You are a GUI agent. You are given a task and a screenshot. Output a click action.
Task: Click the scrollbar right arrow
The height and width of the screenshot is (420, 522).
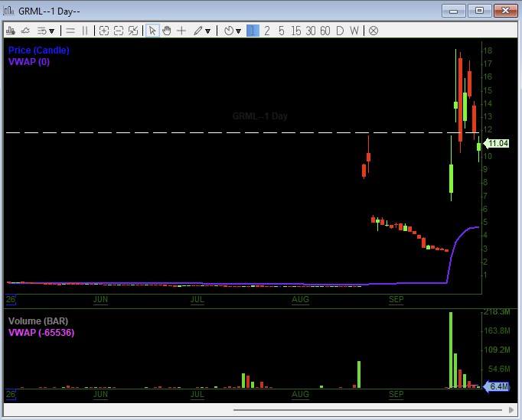(511, 410)
